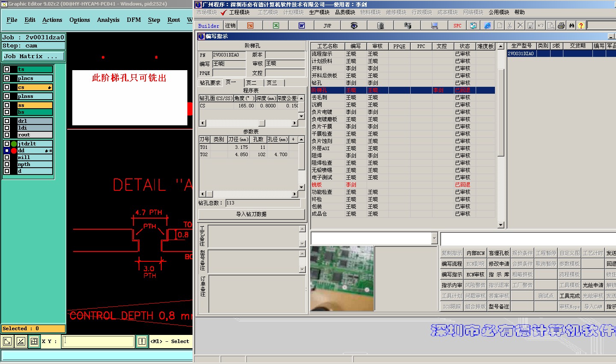Select the 铣板 row in process list
Viewport: 616px width, 364px height.
tap(403, 185)
